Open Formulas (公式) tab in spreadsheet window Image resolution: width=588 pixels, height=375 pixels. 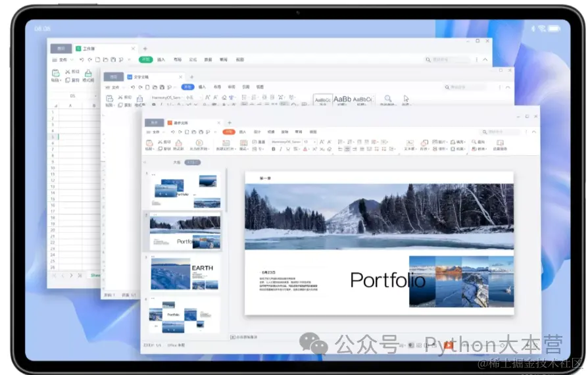[193, 60]
